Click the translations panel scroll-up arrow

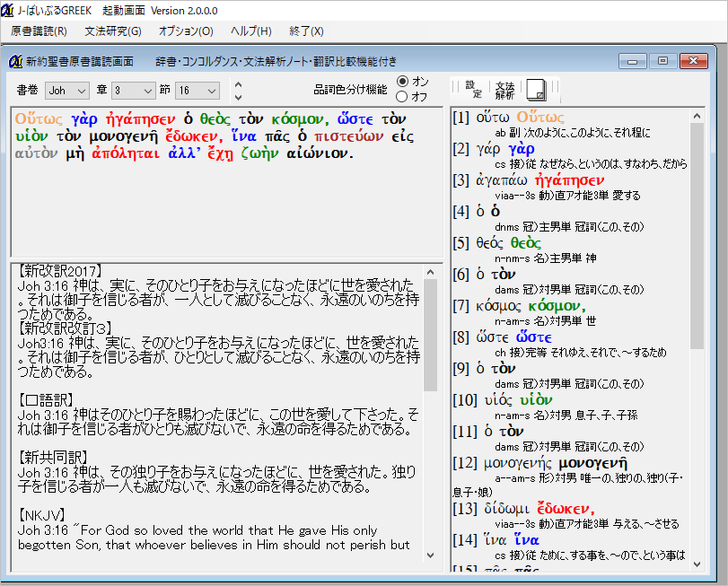point(430,272)
